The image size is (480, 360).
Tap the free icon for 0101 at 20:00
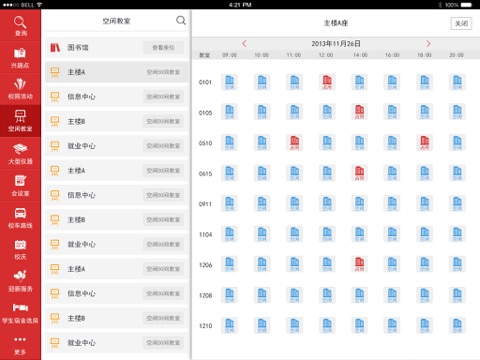(457, 82)
